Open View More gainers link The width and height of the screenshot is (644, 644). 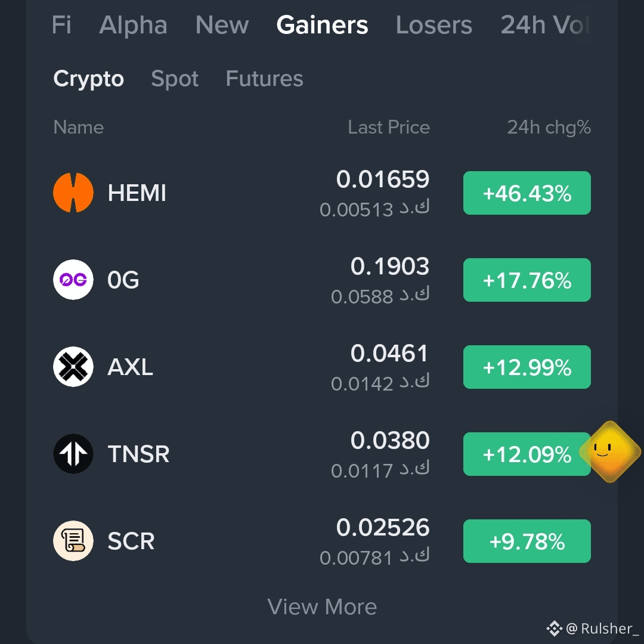(322, 606)
